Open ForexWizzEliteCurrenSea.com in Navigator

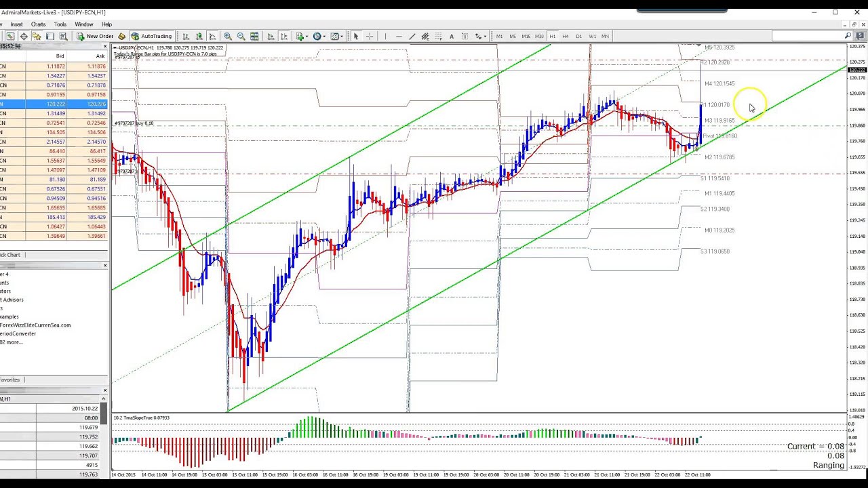pyautogui.click(x=35, y=325)
